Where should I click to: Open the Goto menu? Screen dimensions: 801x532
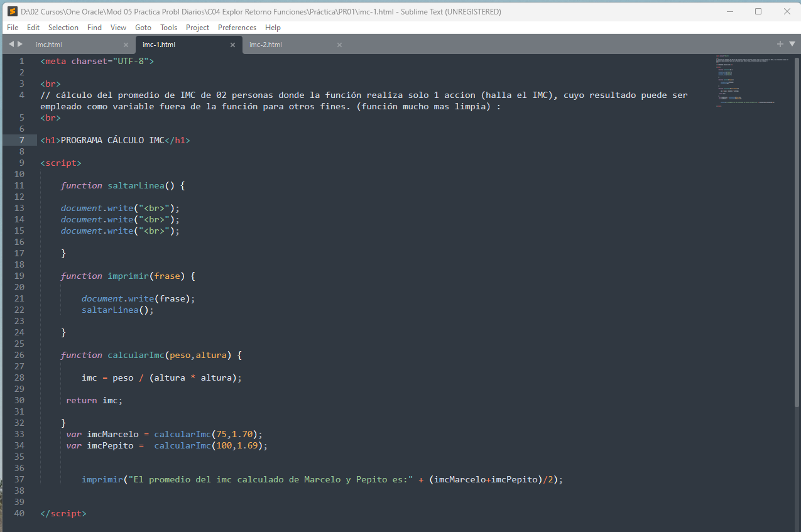click(x=143, y=28)
